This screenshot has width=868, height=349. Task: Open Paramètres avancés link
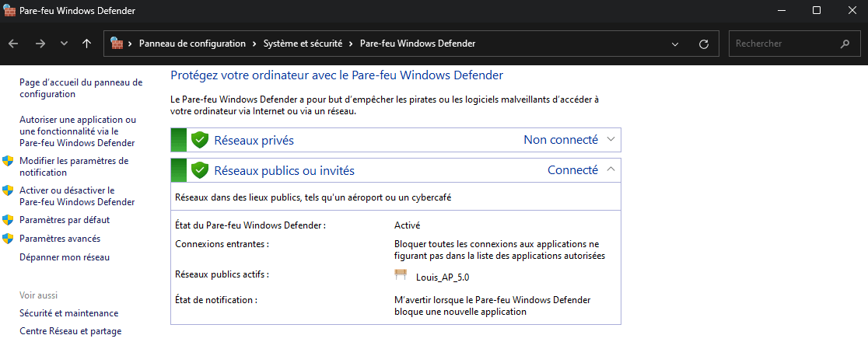60,239
